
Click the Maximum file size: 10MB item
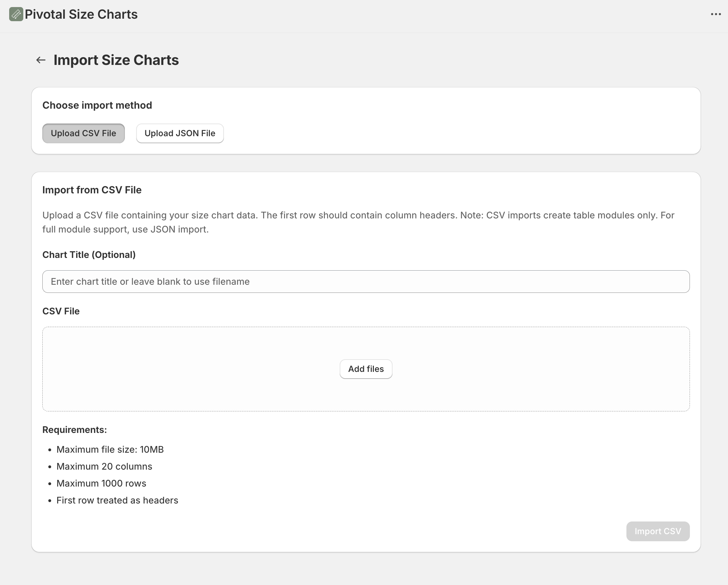110,450
